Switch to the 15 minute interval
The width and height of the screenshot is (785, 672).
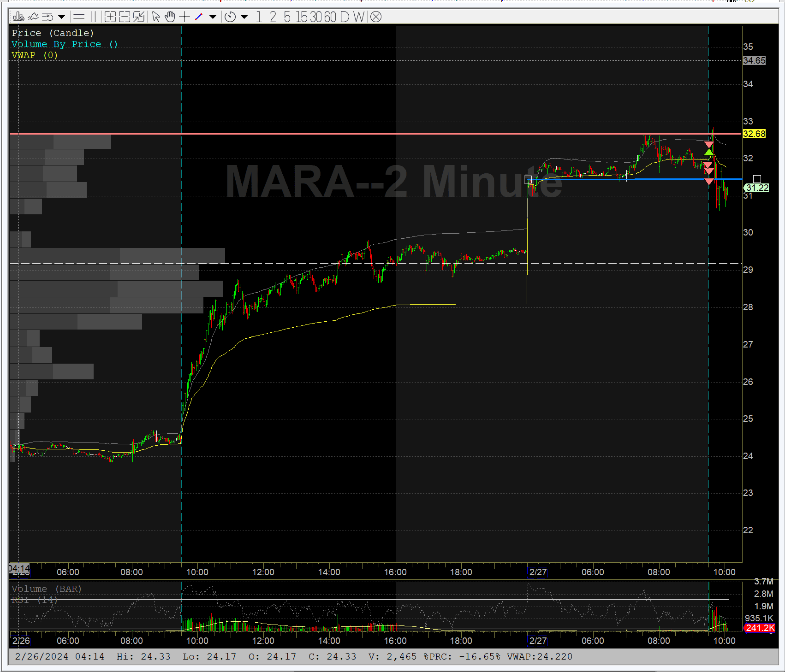[302, 17]
